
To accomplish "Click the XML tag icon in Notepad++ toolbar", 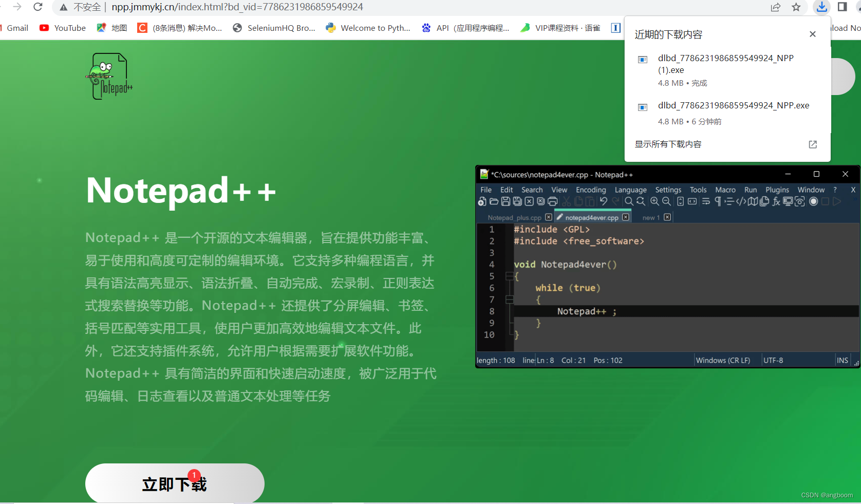I will pos(741,201).
